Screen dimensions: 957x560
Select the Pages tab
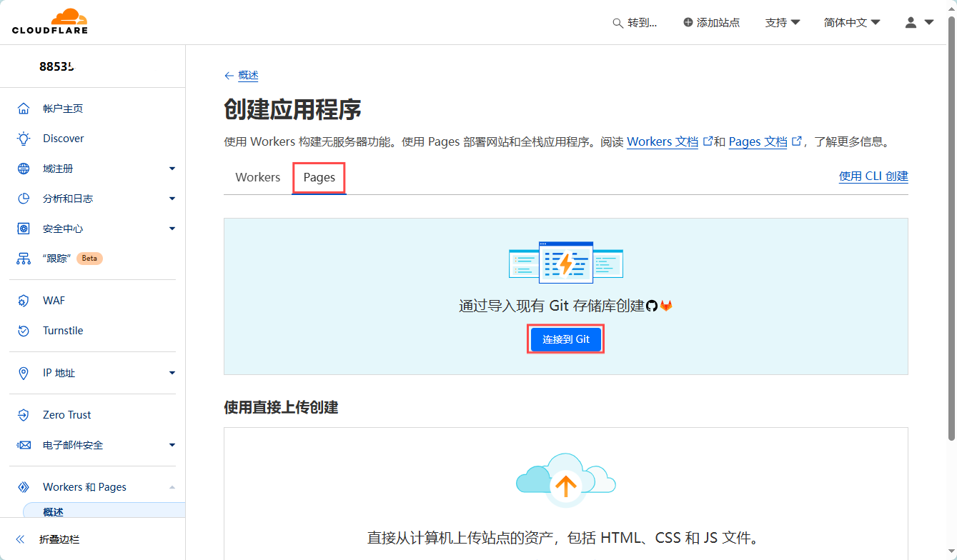tap(319, 177)
